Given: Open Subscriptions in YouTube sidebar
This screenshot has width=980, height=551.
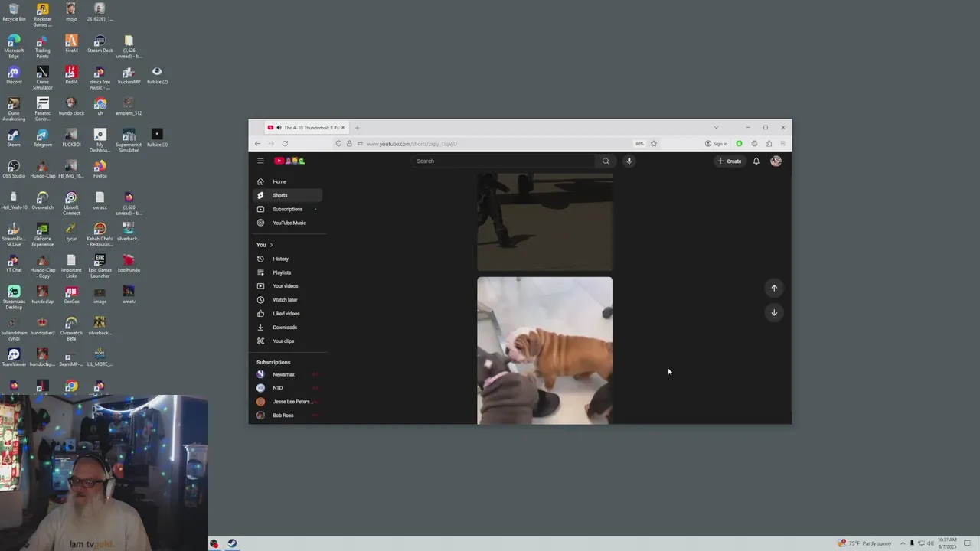Looking at the screenshot, I should (x=287, y=209).
